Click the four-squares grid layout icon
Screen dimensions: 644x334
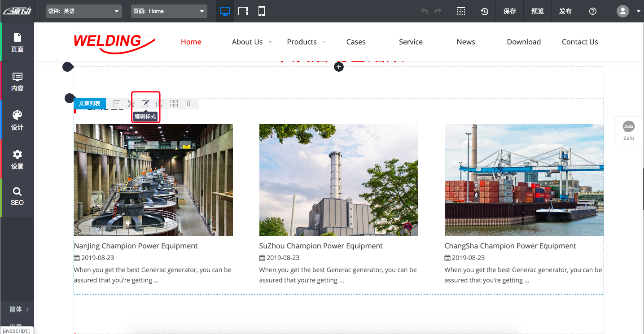[x=174, y=104]
